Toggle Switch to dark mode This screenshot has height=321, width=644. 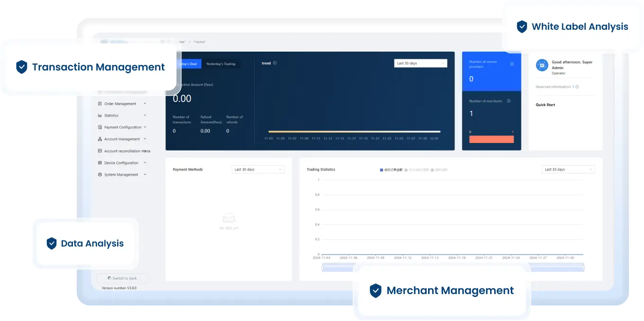122,278
